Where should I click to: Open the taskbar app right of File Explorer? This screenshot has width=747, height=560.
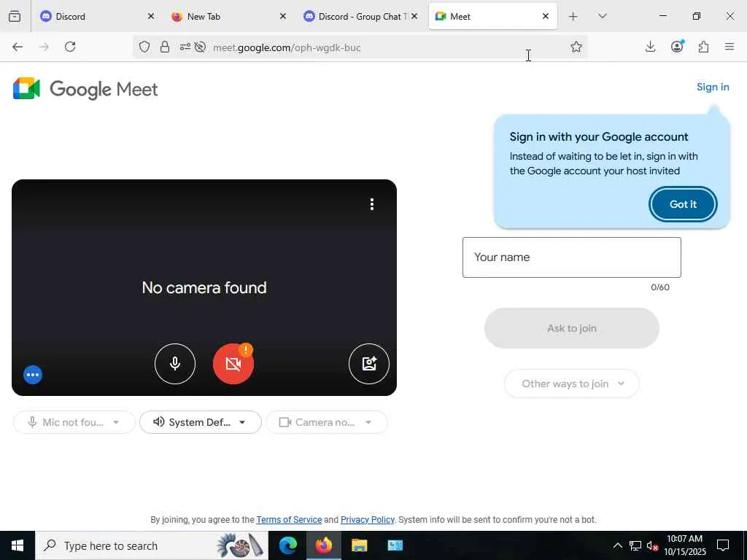coord(395,545)
